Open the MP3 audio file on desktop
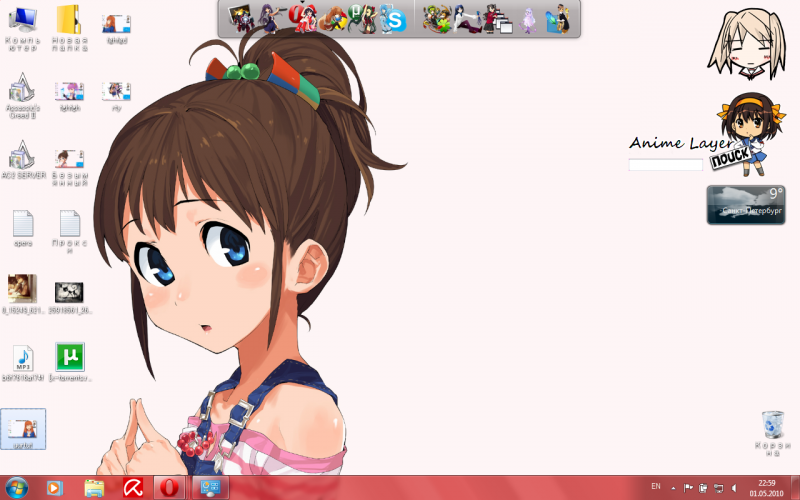This screenshot has width=800, height=500. (23, 363)
